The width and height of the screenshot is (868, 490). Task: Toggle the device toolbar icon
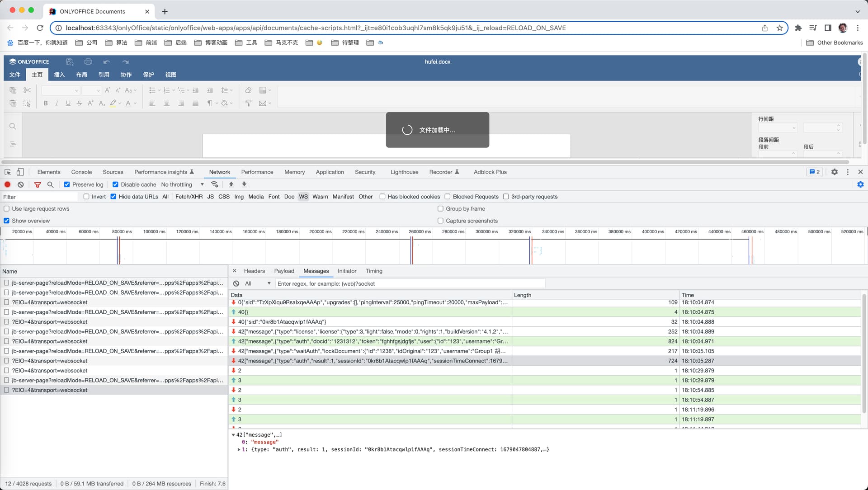click(20, 172)
